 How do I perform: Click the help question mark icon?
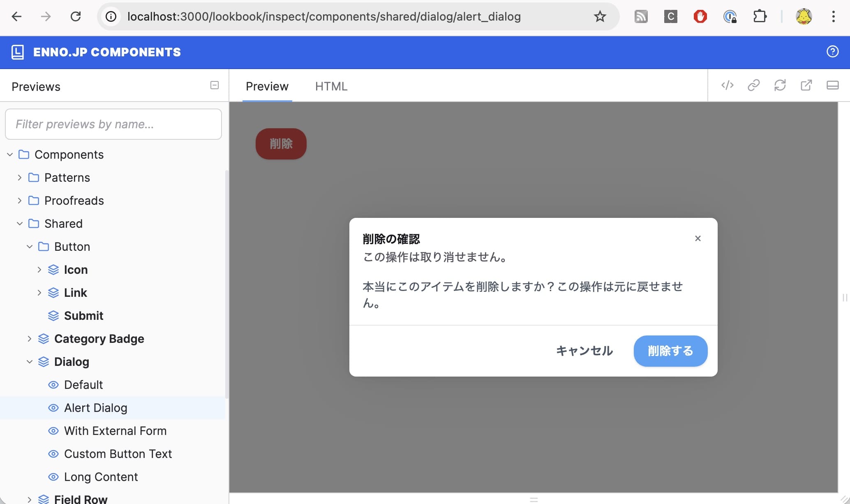click(832, 52)
